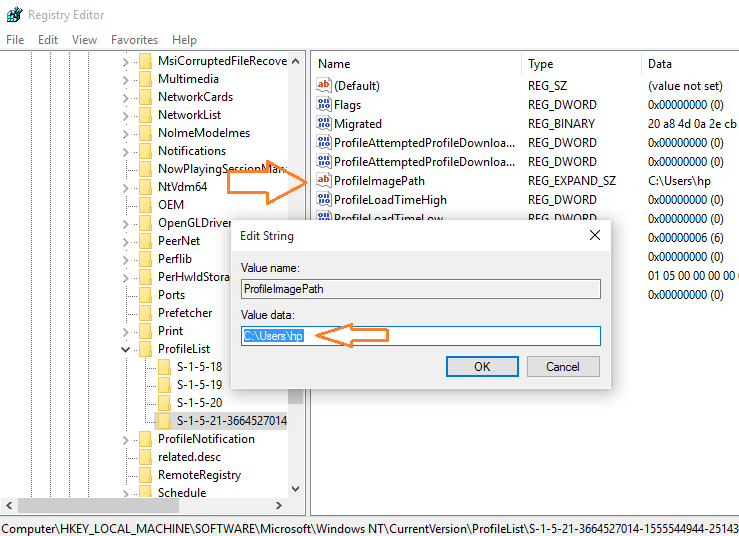Select the ProfileList folder icon
The height and width of the screenshot is (536, 739).
[146, 348]
